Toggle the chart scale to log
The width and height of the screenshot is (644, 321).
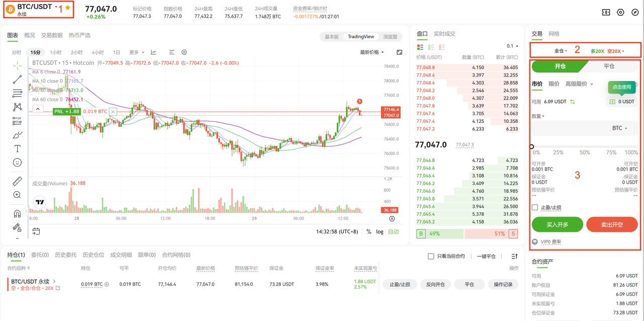[379, 232]
